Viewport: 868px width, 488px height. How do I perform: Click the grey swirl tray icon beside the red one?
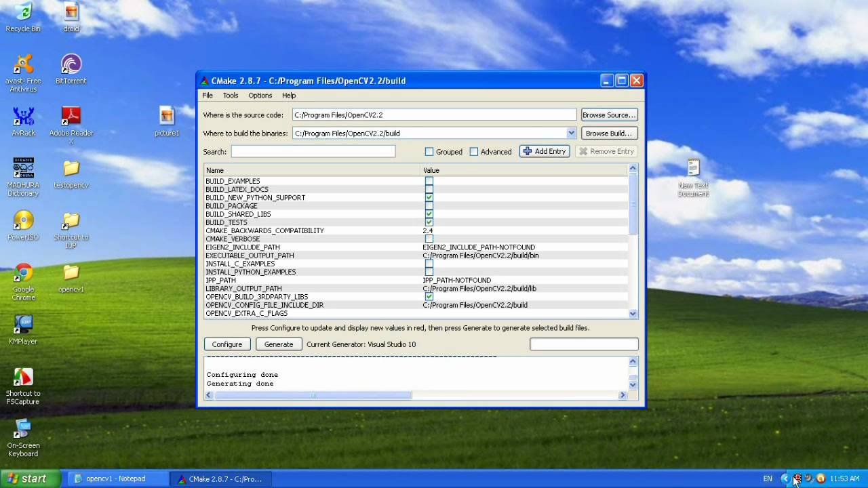(x=809, y=479)
